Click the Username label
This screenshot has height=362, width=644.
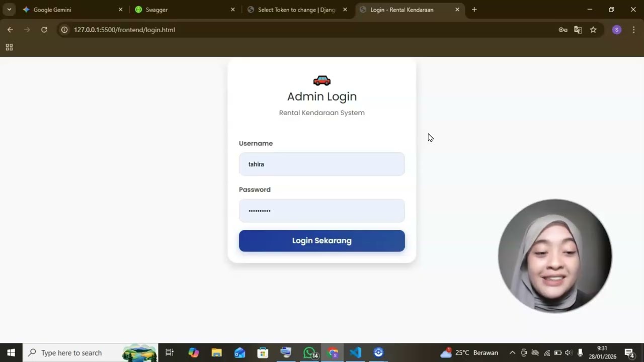click(x=256, y=143)
